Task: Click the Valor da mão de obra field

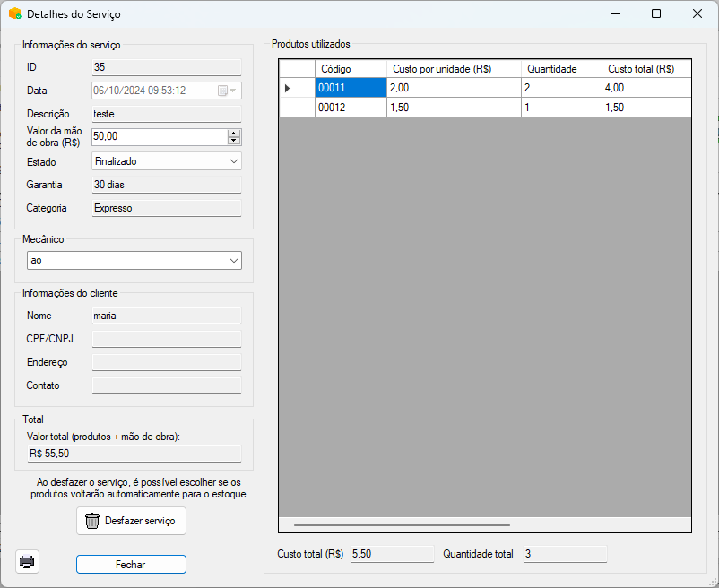Action: 159,137
